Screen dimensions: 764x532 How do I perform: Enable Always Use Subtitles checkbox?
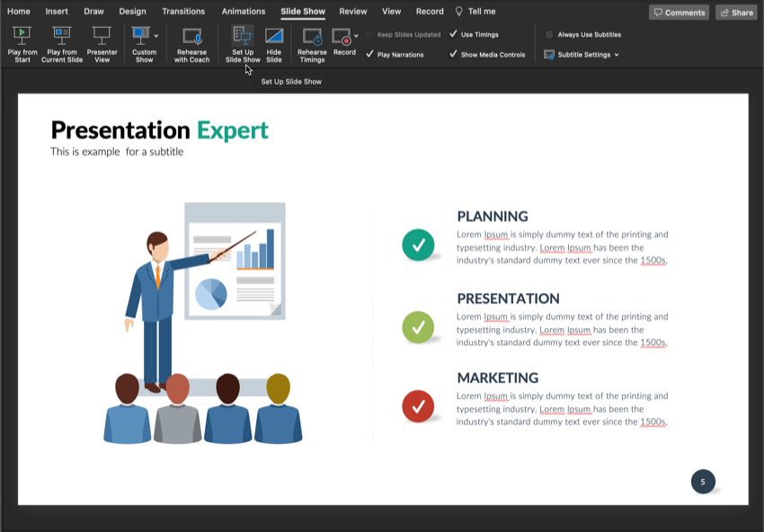[549, 34]
